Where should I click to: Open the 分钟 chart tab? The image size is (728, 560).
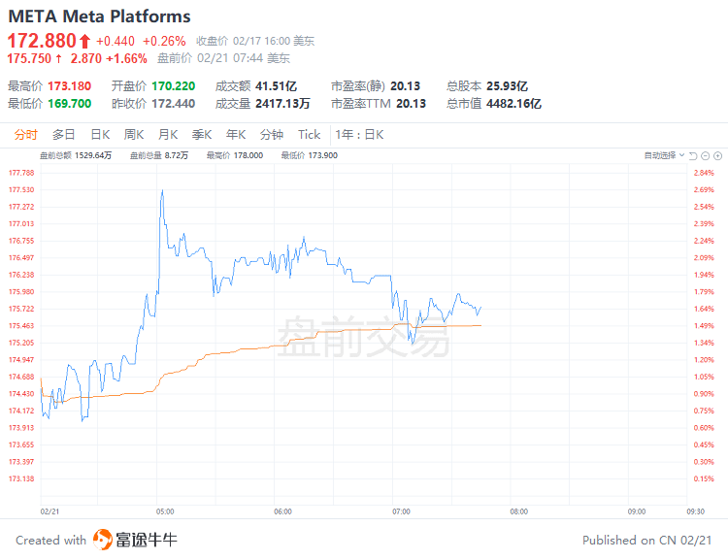coord(272,135)
